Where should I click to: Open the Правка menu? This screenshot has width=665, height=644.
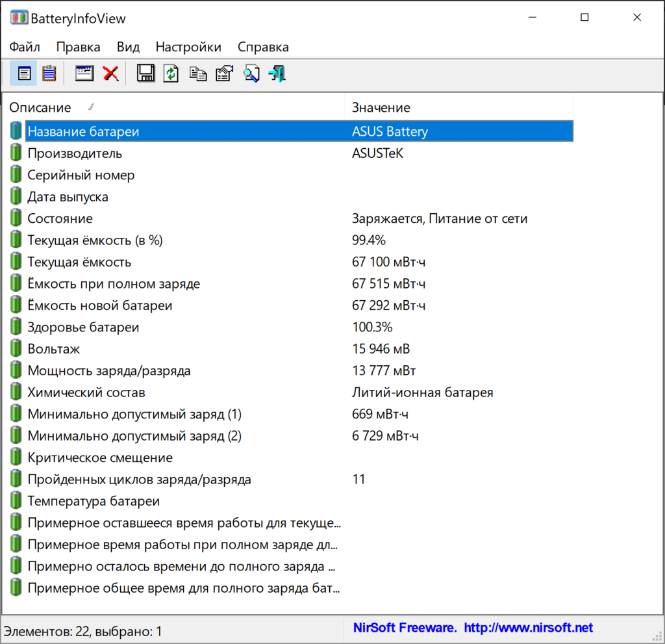coord(79,47)
